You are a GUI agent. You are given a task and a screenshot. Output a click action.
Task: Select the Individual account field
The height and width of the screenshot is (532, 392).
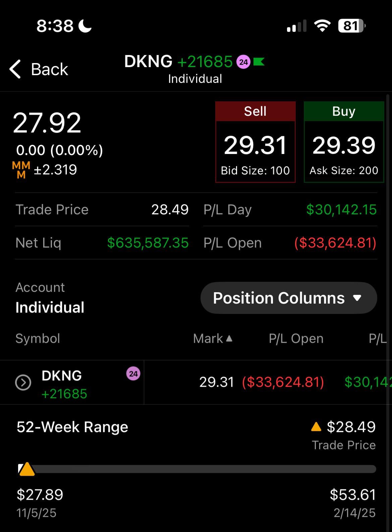pos(50,307)
